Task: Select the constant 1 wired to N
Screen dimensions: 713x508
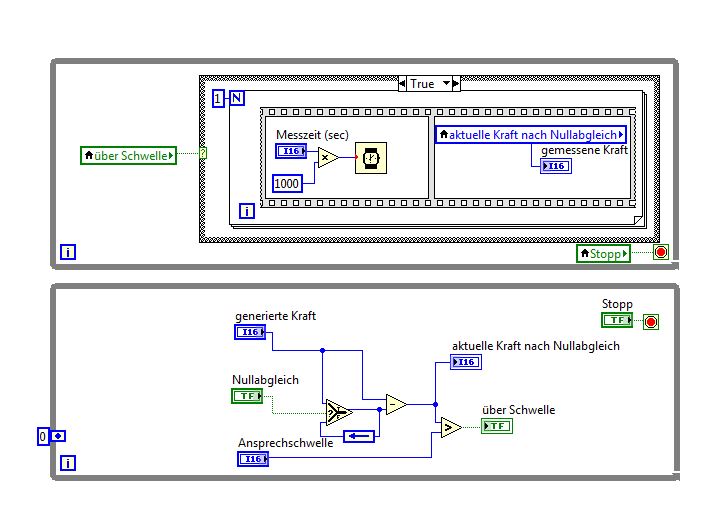Action: coord(218,99)
